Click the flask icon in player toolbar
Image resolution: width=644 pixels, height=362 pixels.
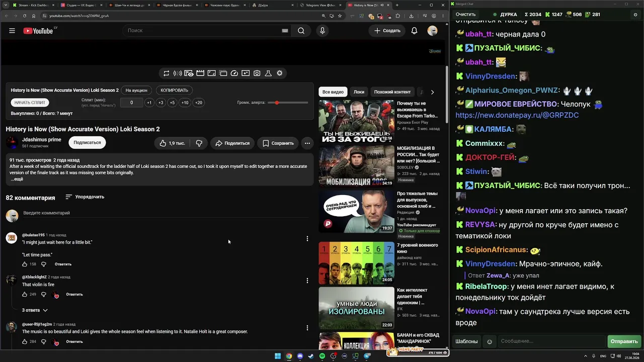click(268, 73)
